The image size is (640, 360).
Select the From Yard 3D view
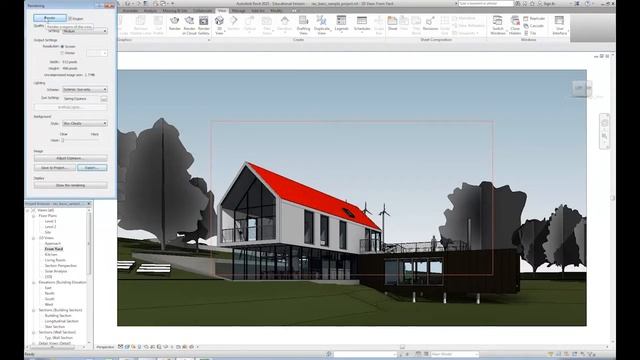(53, 249)
